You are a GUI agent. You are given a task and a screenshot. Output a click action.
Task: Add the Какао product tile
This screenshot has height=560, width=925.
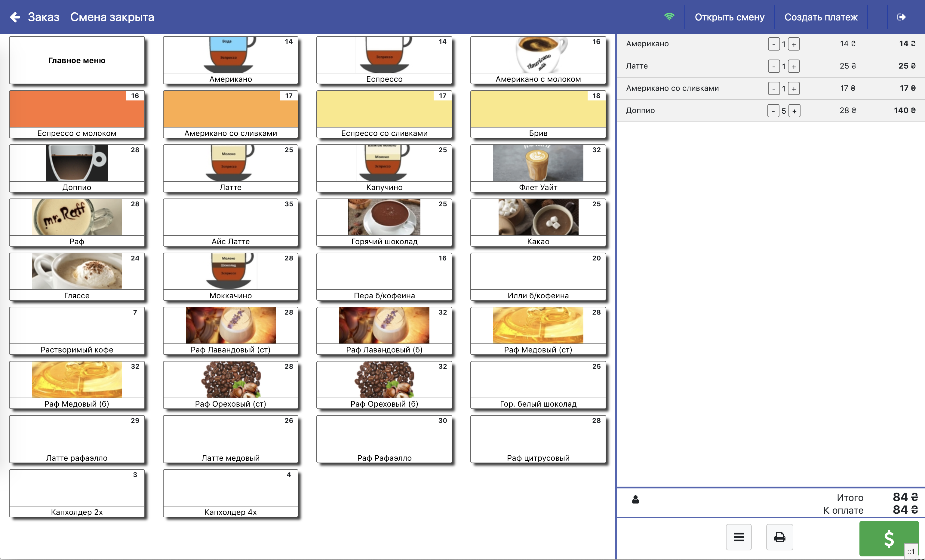point(538,222)
